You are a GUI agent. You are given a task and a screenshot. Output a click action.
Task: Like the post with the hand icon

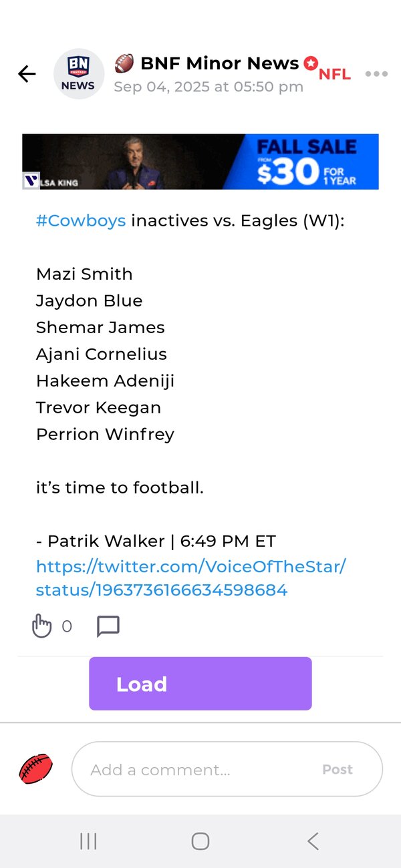(41, 626)
